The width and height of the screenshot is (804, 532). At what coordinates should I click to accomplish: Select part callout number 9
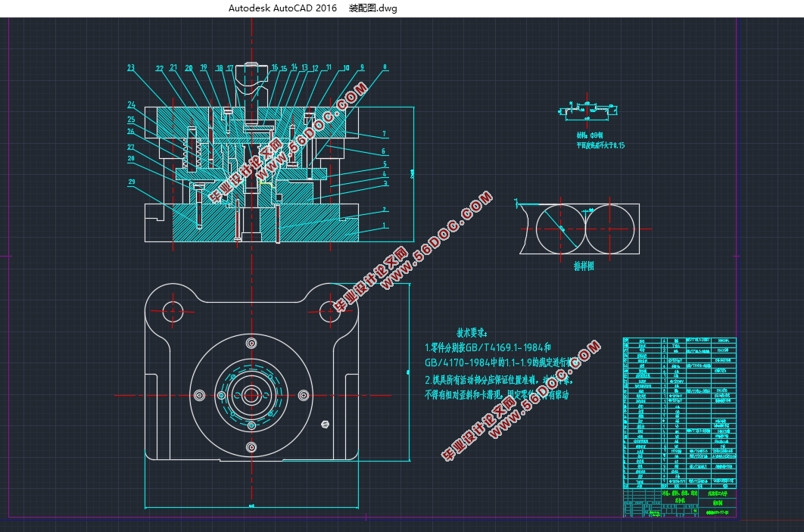point(362,67)
